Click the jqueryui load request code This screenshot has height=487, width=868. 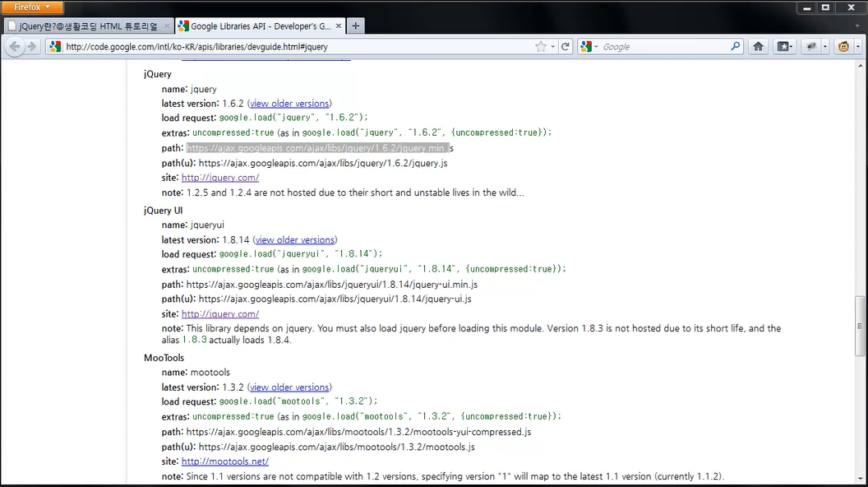[x=301, y=253]
